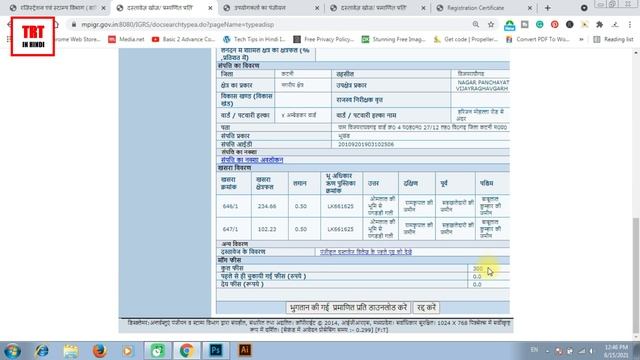Viewport: 640px width, 360px height.
Task: Show hidden system tray icons arrow
Action: coord(547,351)
